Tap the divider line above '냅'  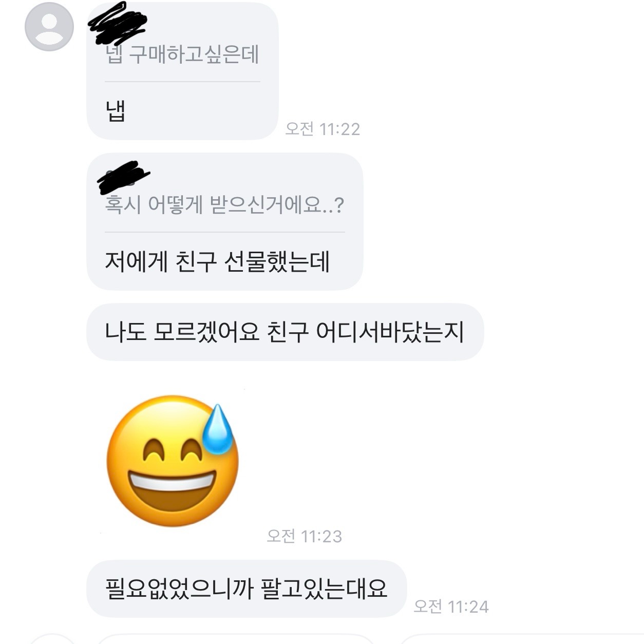click(x=182, y=82)
